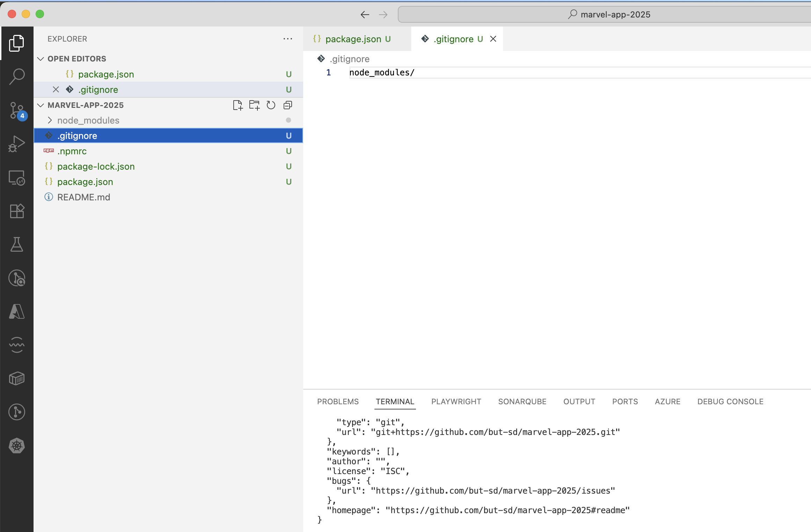Open the Remote Explorer view
Image resolution: width=811 pixels, height=532 pixels.
[x=16, y=178]
